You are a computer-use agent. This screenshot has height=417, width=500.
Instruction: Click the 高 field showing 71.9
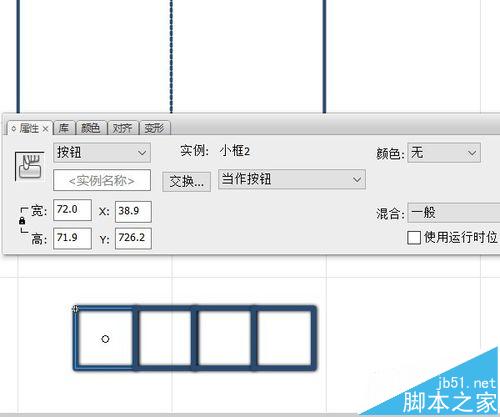(x=72, y=238)
